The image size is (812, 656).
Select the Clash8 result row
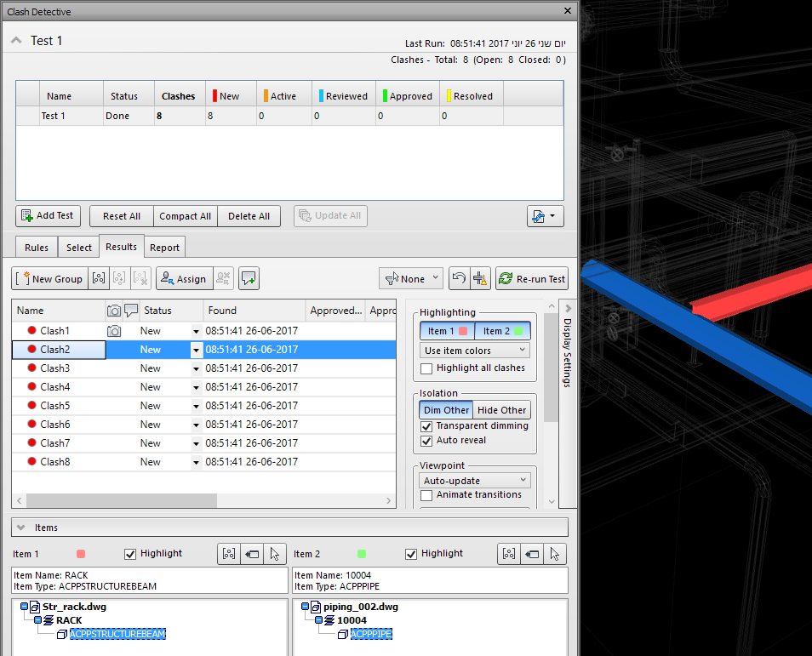(204, 462)
